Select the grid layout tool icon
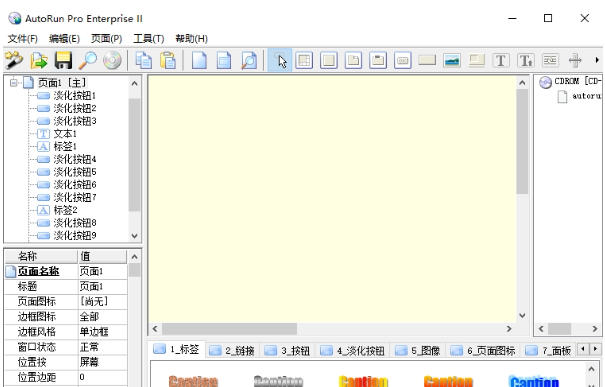 pyautogui.click(x=304, y=61)
